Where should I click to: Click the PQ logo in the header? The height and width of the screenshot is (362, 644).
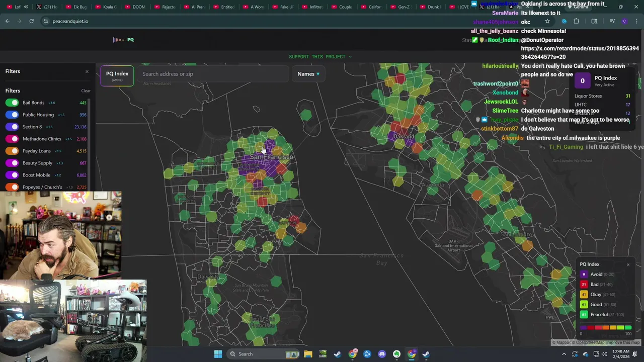(x=123, y=40)
